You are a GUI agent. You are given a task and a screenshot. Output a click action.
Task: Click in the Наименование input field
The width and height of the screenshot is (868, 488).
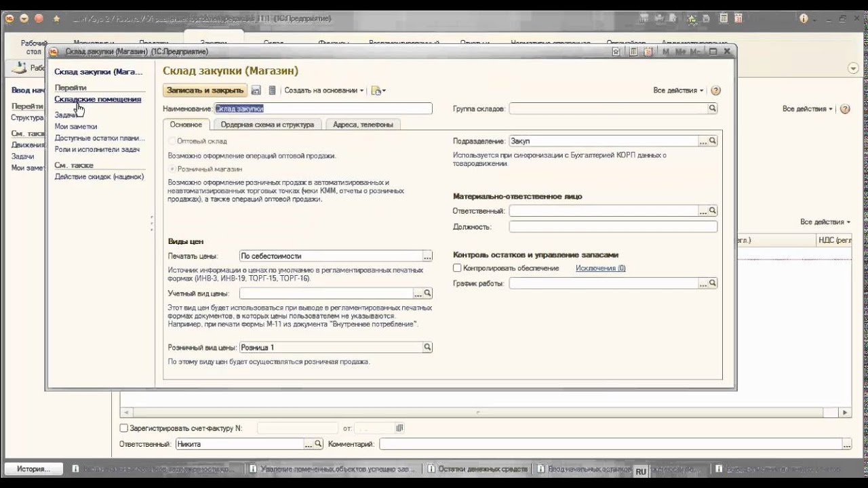[x=323, y=108]
